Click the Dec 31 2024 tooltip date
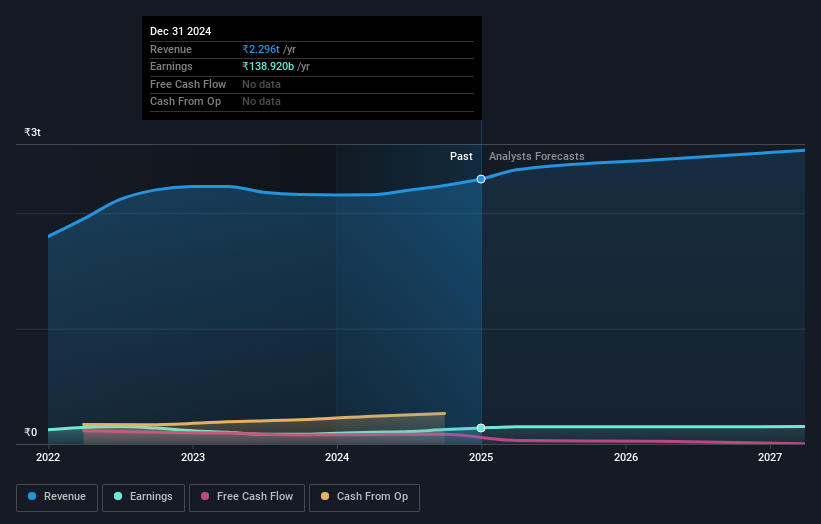This screenshot has width=821, height=524. click(x=181, y=31)
